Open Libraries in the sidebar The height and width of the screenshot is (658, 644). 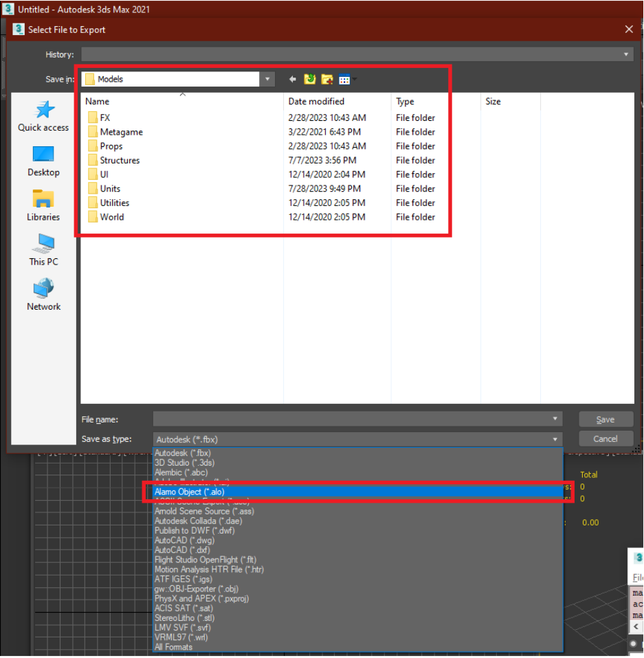(43, 205)
